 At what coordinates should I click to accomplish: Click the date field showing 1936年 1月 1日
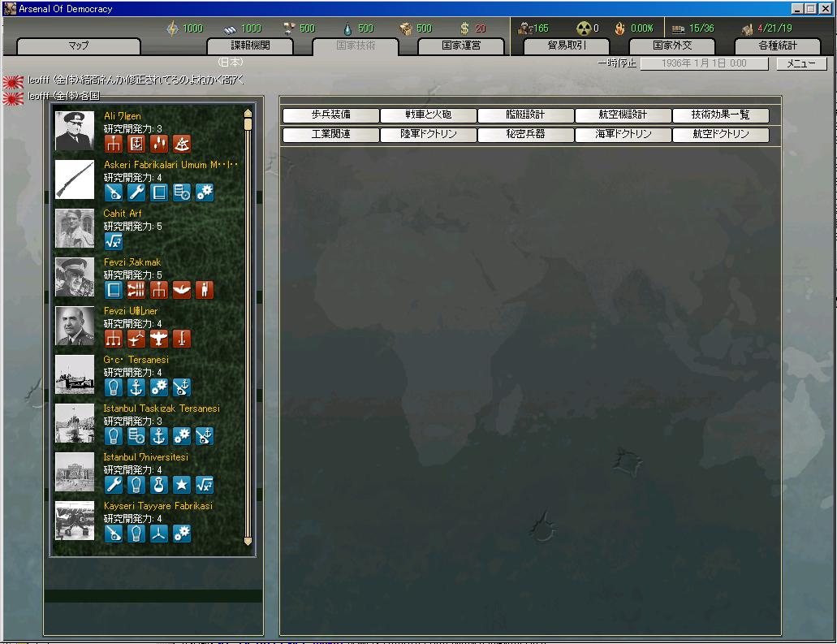pyautogui.click(x=704, y=63)
